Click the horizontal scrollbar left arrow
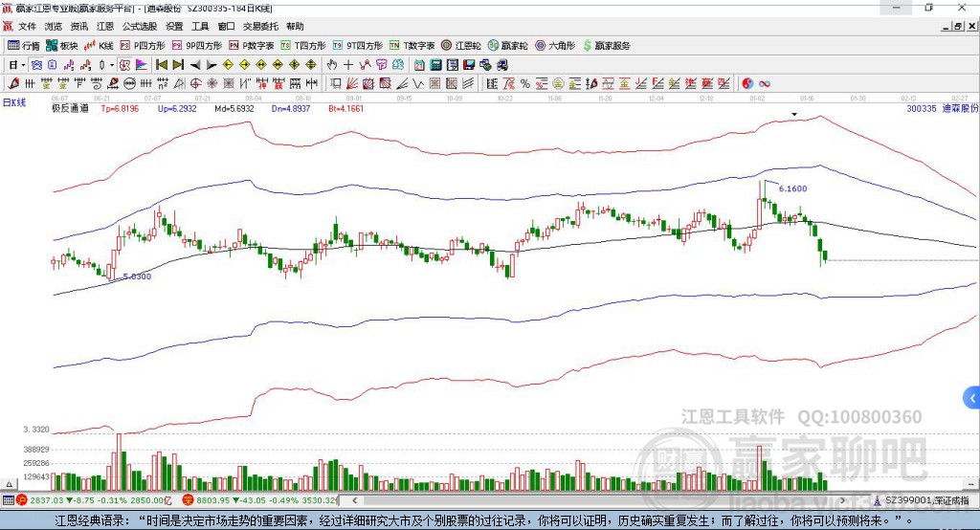The height and width of the screenshot is (530, 980). [354, 500]
